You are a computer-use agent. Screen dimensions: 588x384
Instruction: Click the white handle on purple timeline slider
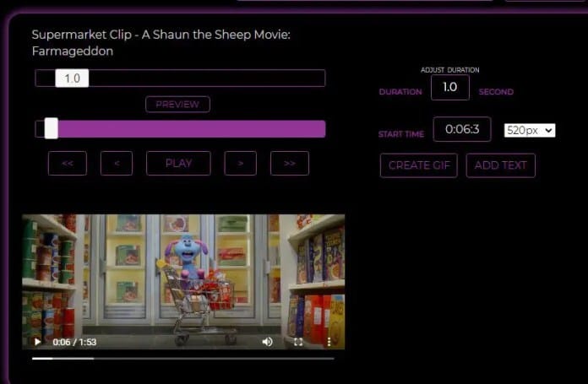pos(52,128)
